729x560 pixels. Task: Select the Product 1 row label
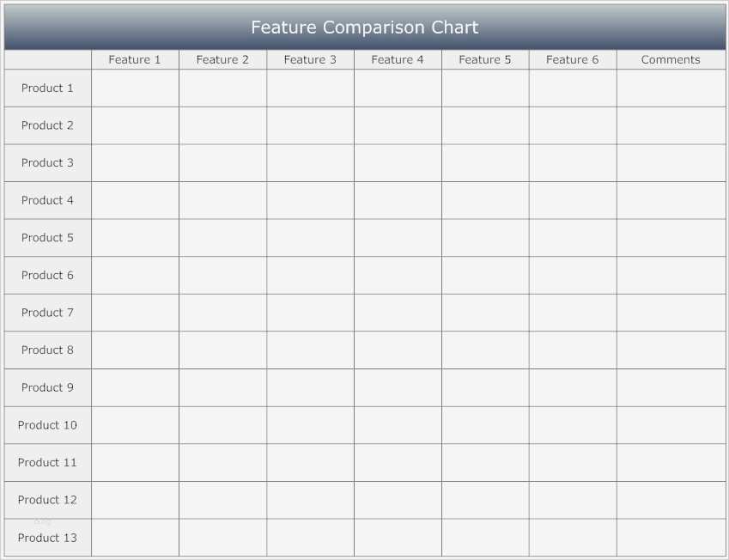coord(47,88)
